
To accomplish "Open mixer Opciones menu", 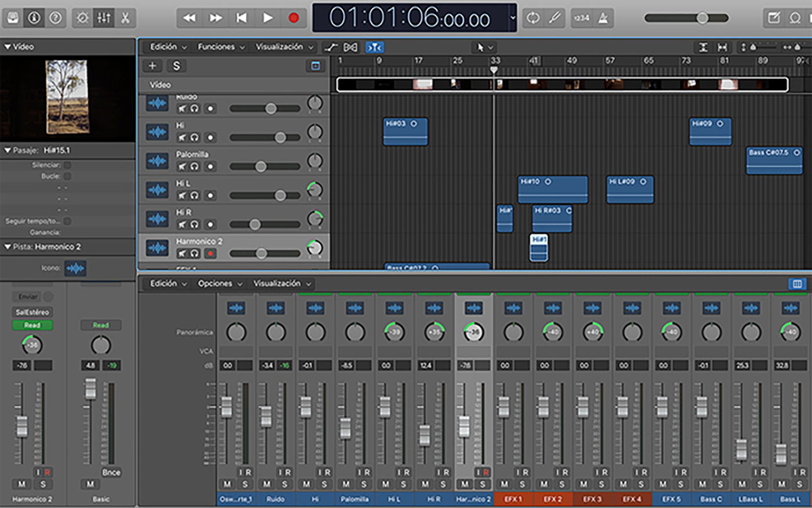I will pos(220,284).
